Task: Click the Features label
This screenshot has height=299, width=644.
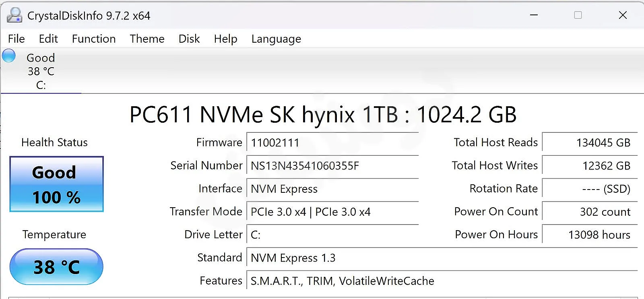Action: (221, 280)
